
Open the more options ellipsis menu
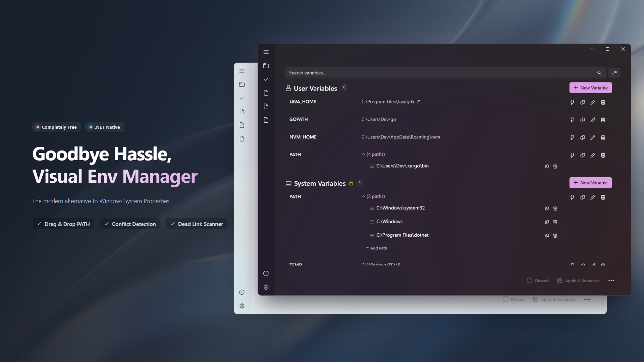tap(611, 281)
